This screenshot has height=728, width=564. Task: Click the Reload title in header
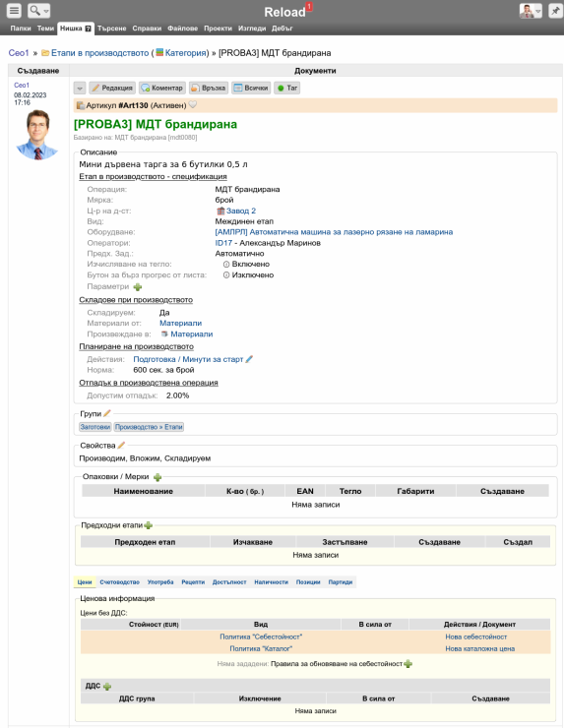284,12
